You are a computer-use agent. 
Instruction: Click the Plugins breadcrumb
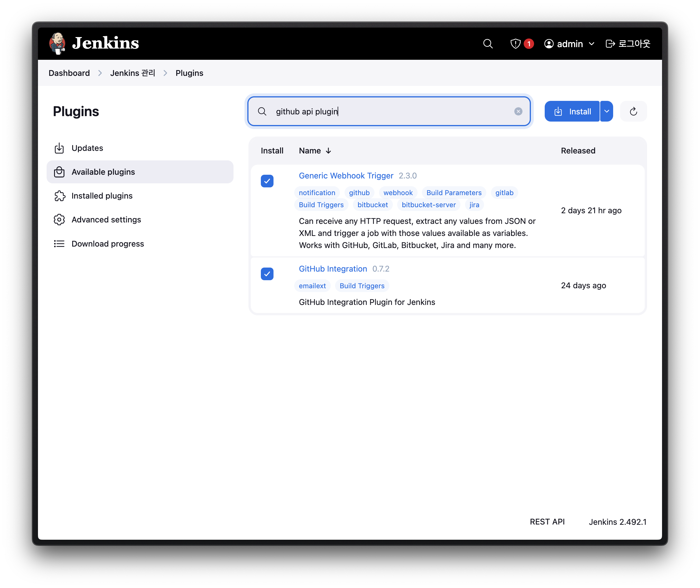[x=190, y=73]
